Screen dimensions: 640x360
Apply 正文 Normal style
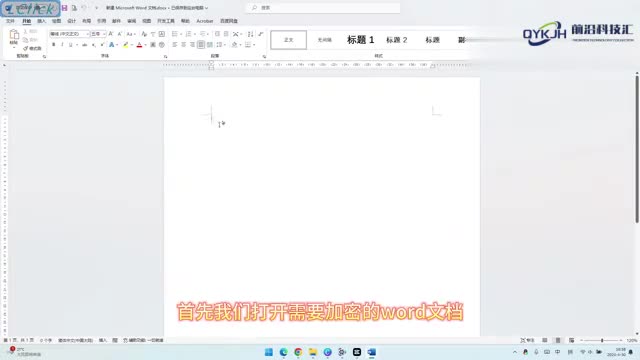(289, 40)
